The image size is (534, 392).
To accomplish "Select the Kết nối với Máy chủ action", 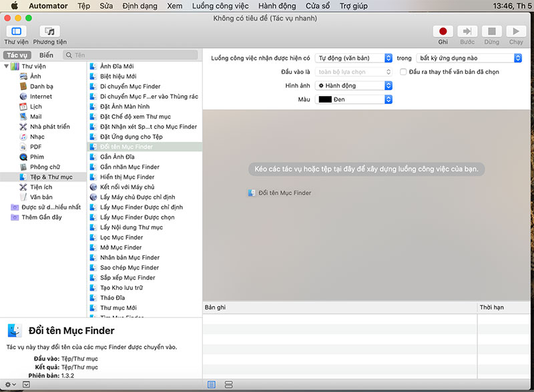I will [x=145, y=187].
